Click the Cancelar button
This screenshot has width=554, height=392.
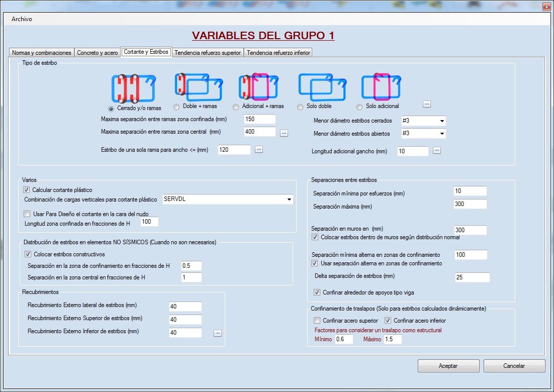pyautogui.click(x=514, y=366)
